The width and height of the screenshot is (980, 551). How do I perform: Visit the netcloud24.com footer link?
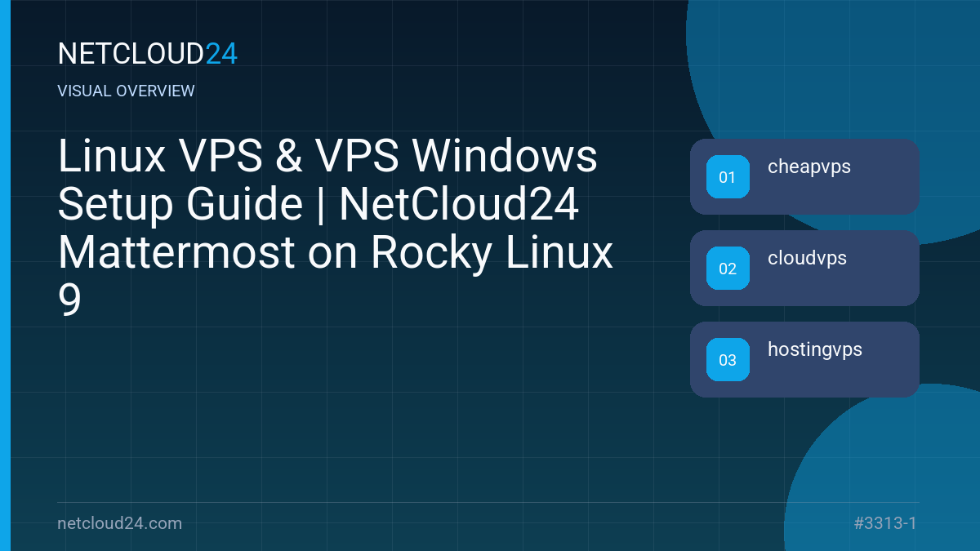tap(120, 523)
